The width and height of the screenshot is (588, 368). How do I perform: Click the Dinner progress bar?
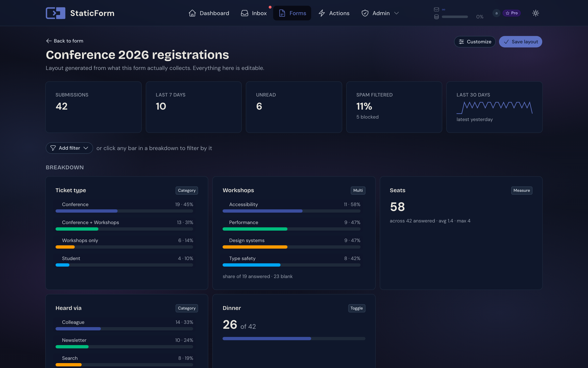(x=294, y=339)
